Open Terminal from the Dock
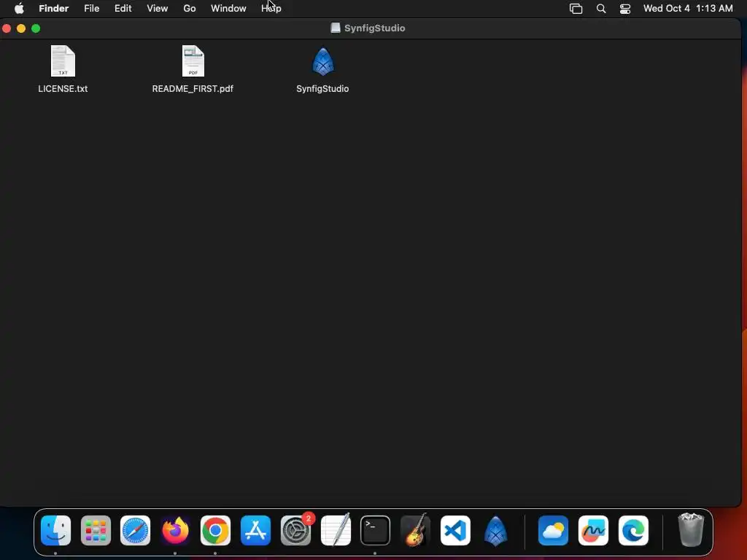The width and height of the screenshot is (747, 560). (x=376, y=530)
